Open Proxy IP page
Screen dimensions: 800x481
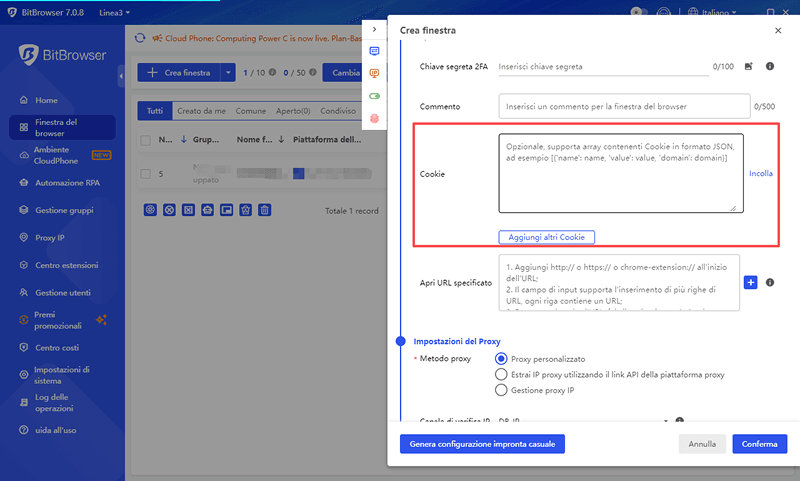coord(49,238)
